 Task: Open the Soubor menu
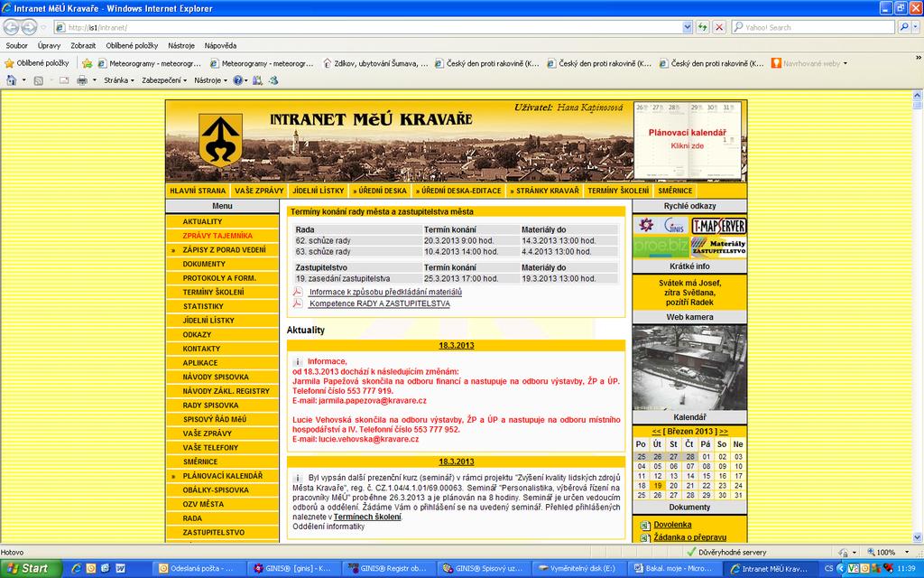[16, 45]
